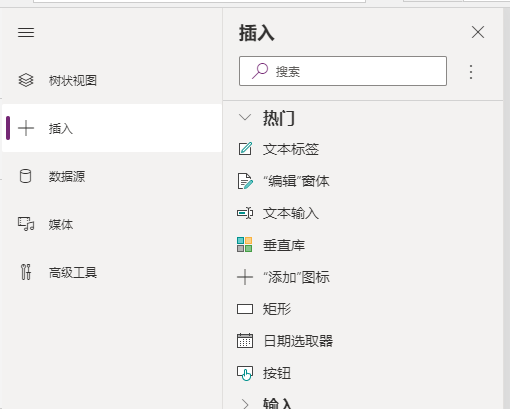Insert a 矩形 rectangle shape
Viewport: 510px width, 409px height.
(264, 309)
